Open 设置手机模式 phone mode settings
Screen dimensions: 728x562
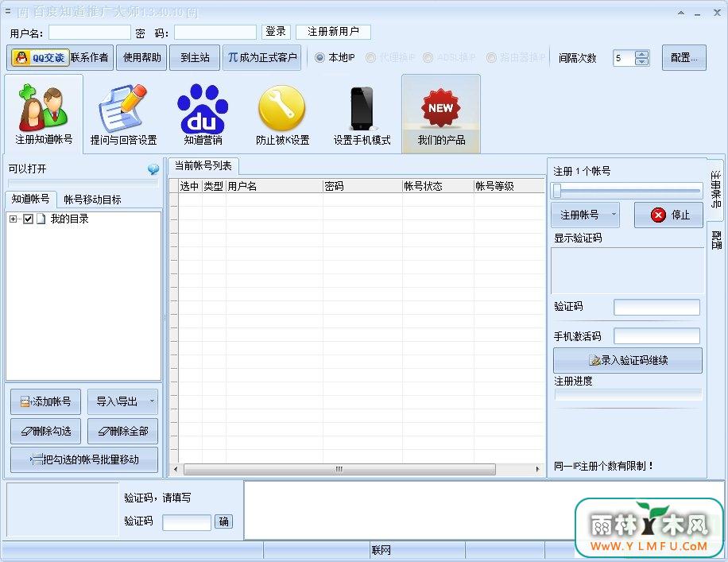pyautogui.click(x=362, y=114)
